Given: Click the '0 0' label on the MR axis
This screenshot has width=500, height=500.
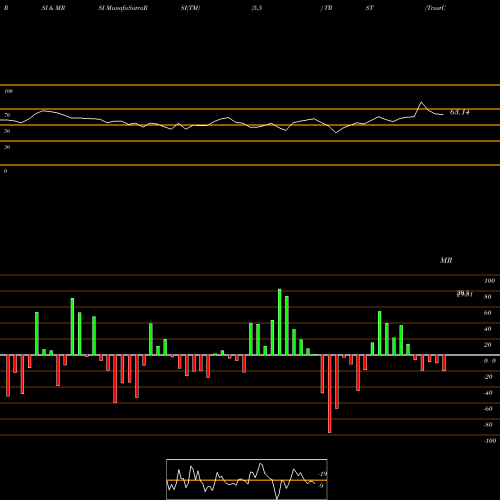Looking at the screenshot, I should (490, 361).
